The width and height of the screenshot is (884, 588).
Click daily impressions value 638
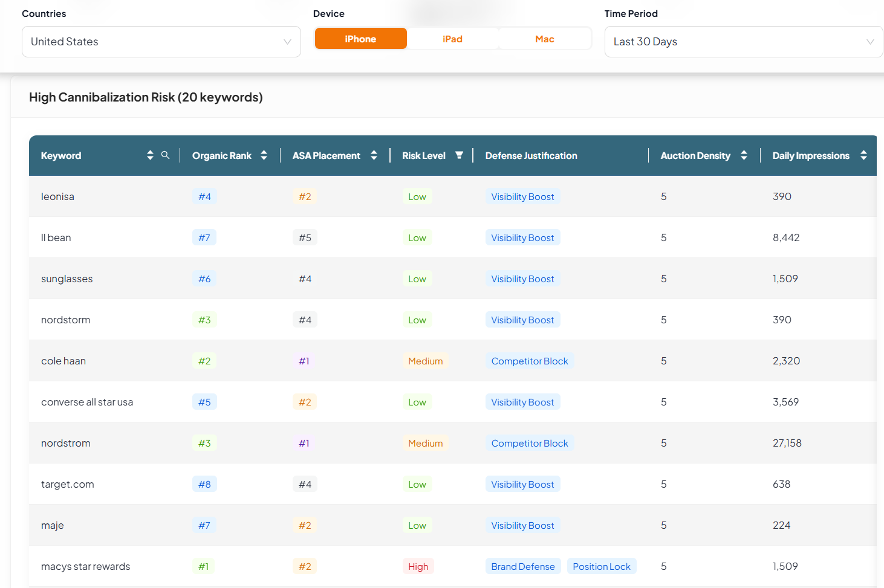pos(781,484)
